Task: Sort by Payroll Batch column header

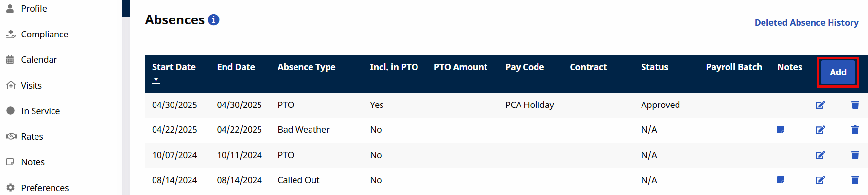Action: pyautogui.click(x=733, y=67)
